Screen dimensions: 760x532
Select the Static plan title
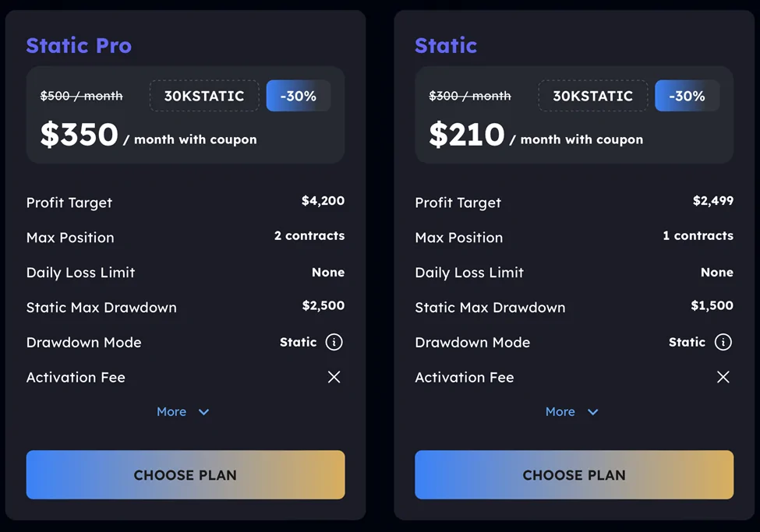(446, 45)
